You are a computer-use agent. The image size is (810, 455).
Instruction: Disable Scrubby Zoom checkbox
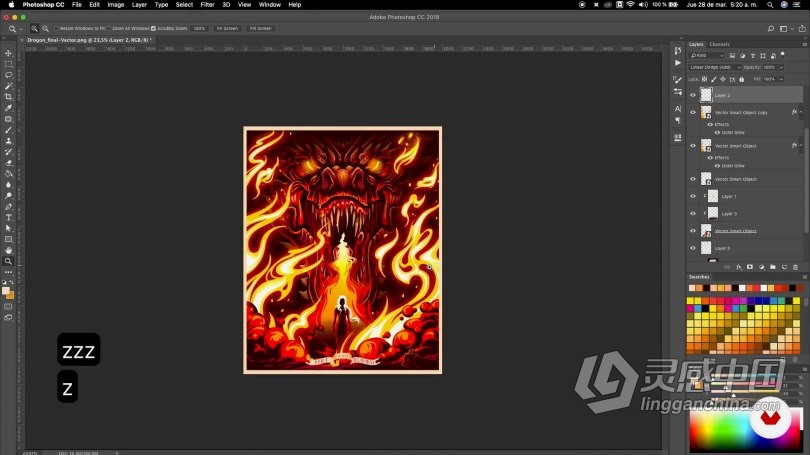153,28
